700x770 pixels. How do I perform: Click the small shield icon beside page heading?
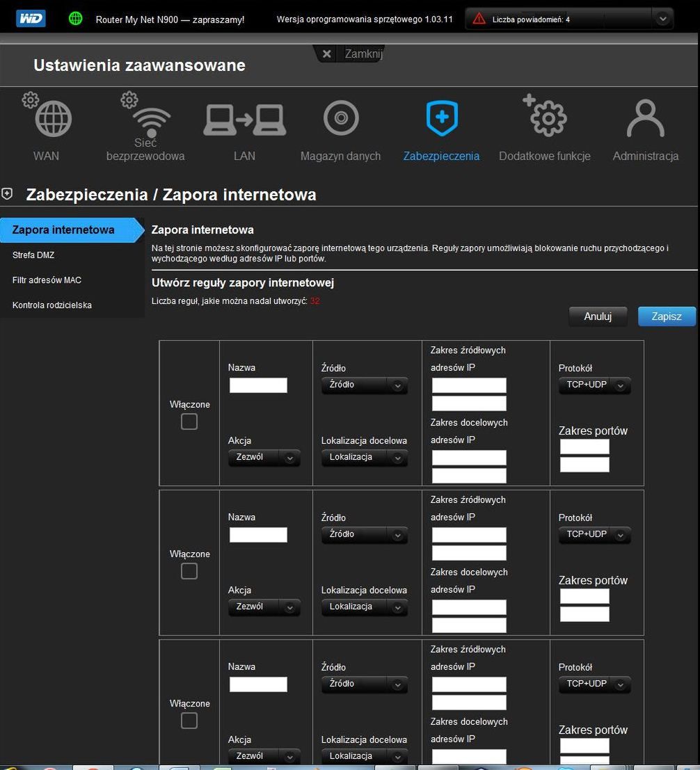[x=7, y=194]
